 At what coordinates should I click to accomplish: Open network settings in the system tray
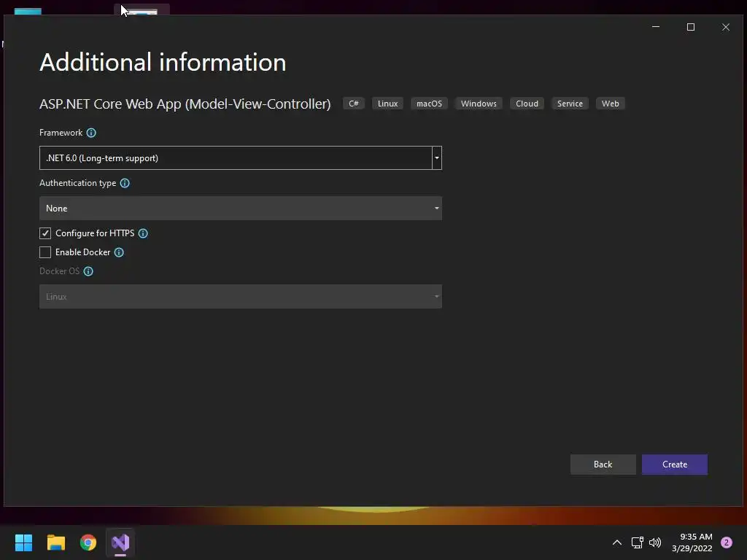[x=638, y=542]
